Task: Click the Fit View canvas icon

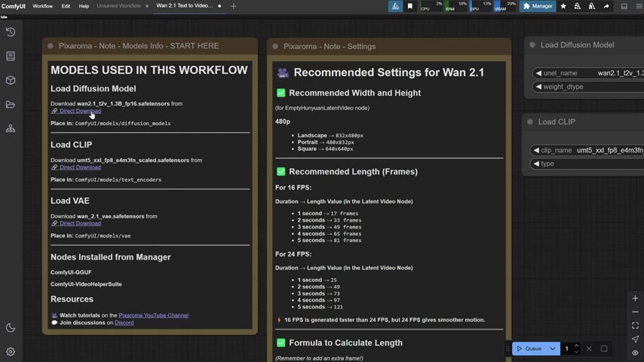Action: [x=635, y=326]
